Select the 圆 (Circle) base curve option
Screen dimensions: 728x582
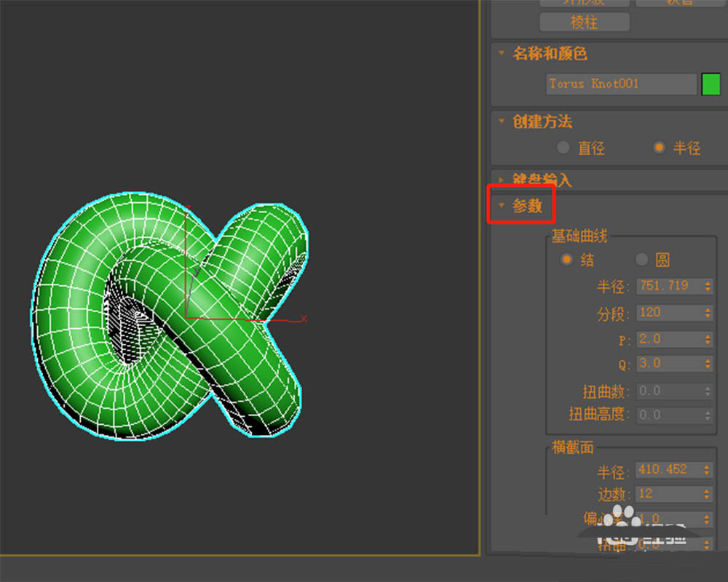pyautogui.click(x=641, y=260)
